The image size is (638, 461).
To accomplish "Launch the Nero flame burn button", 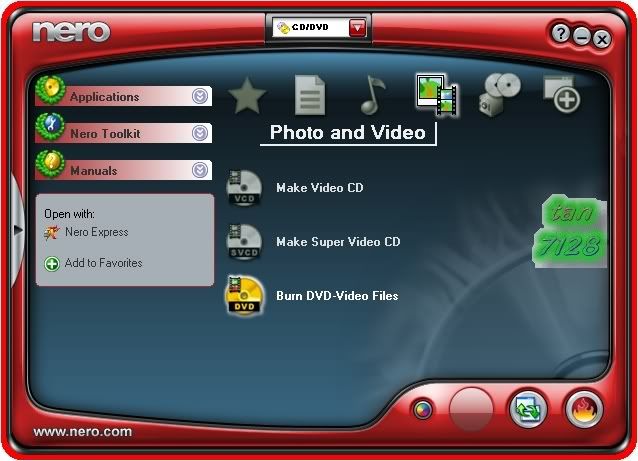I will (583, 409).
